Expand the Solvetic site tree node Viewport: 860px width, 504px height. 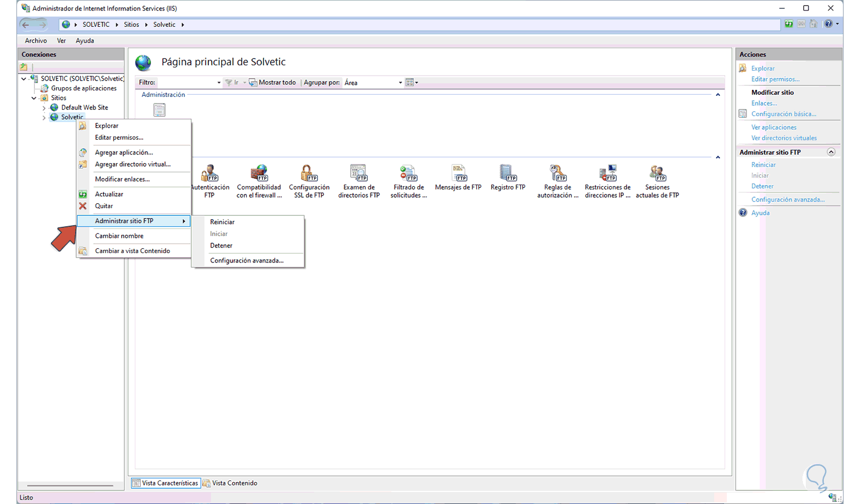pos(44,117)
